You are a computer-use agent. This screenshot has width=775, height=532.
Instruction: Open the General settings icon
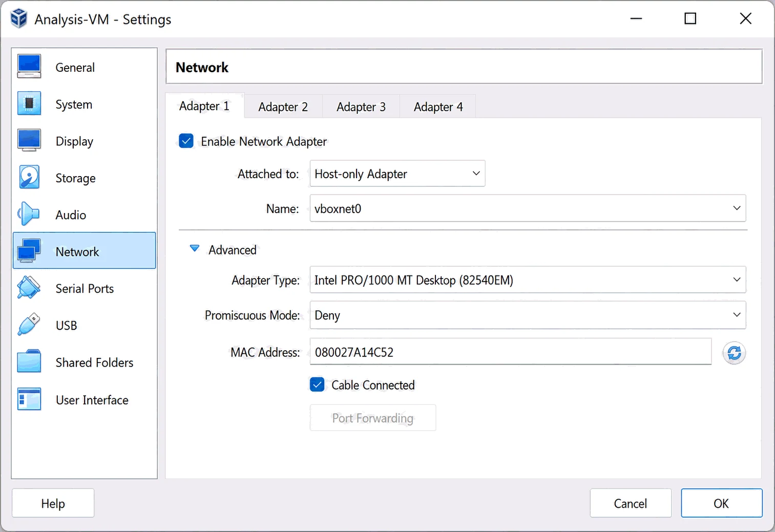pos(29,67)
